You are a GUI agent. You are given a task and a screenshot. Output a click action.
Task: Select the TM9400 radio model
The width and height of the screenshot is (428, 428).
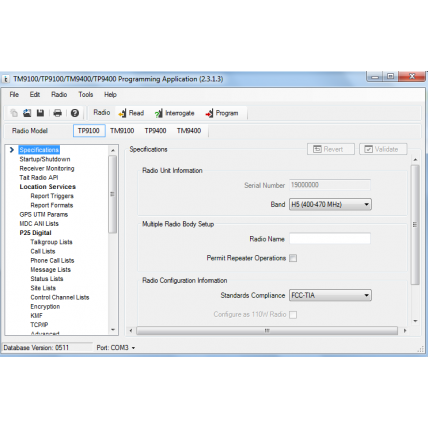(x=189, y=131)
